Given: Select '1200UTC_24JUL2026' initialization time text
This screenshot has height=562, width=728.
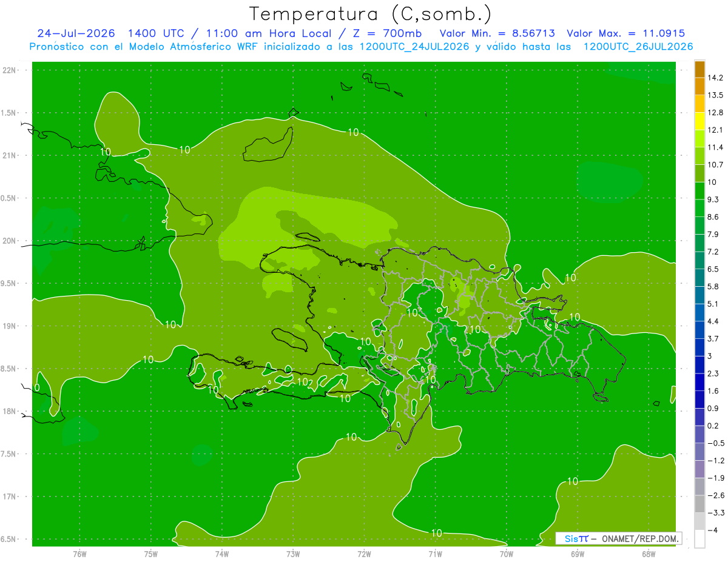Looking at the screenshot, I should pyautogui.click(x=415, y=47).
